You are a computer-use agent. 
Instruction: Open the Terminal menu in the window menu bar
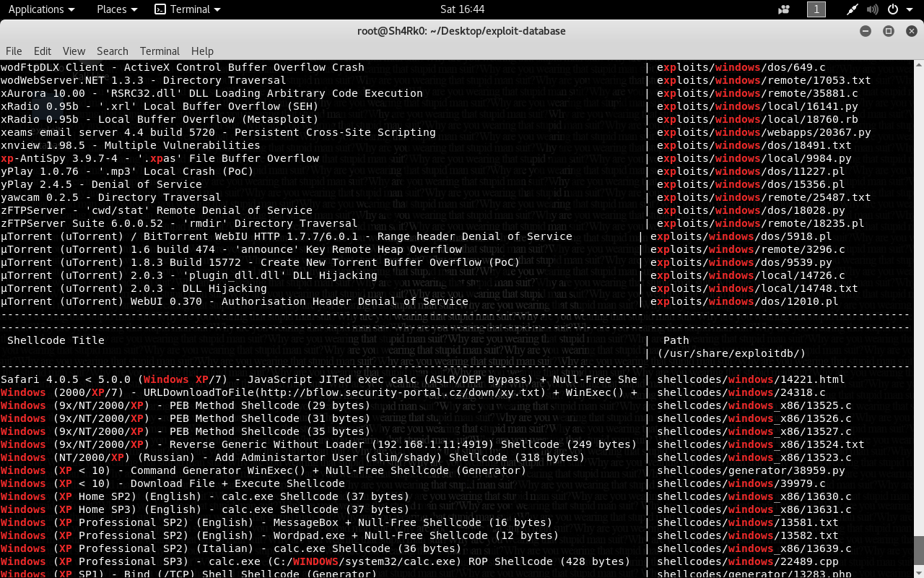(159, 51)
